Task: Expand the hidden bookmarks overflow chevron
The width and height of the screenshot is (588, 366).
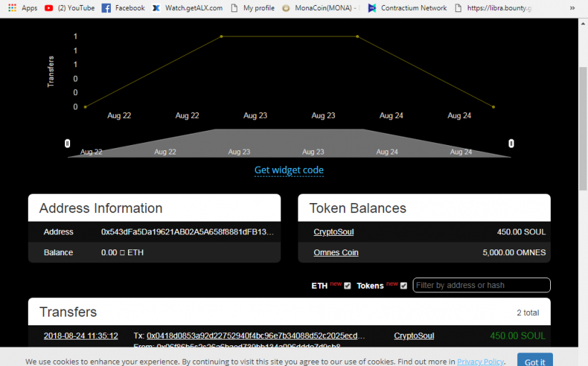Action: [x=571, y=8]
